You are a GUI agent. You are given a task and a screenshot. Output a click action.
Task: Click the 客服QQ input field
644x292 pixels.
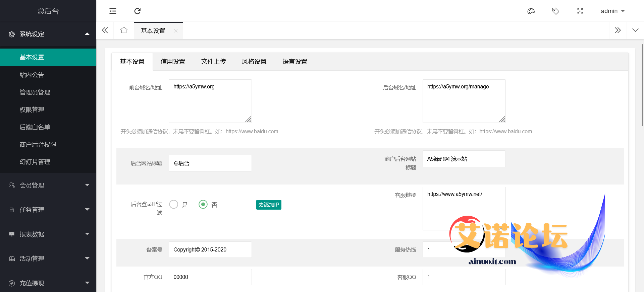pos(464,277)
